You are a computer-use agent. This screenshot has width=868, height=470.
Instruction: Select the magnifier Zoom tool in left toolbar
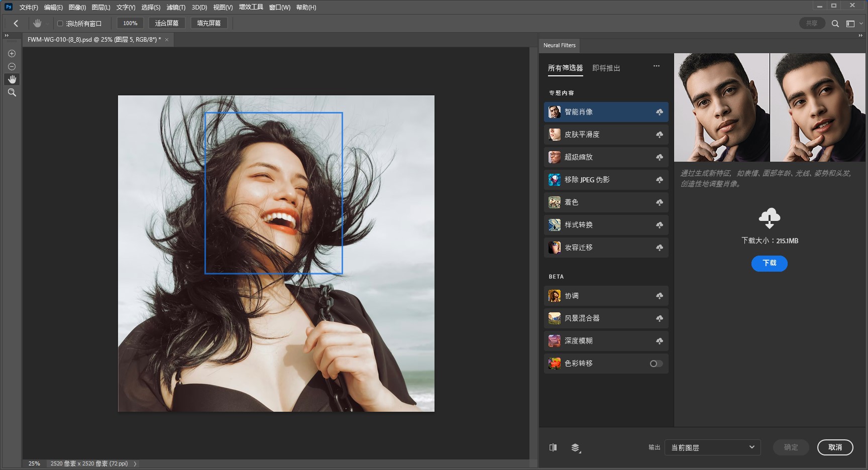pyautogui.click(x=12, y=92)
